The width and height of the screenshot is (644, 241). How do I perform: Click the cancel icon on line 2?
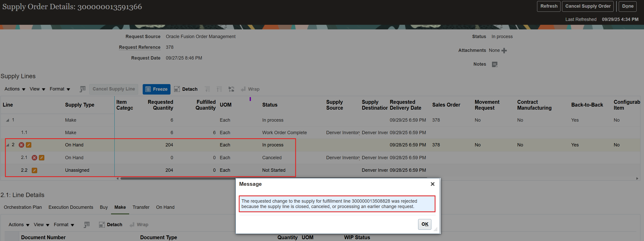(21, 145)
